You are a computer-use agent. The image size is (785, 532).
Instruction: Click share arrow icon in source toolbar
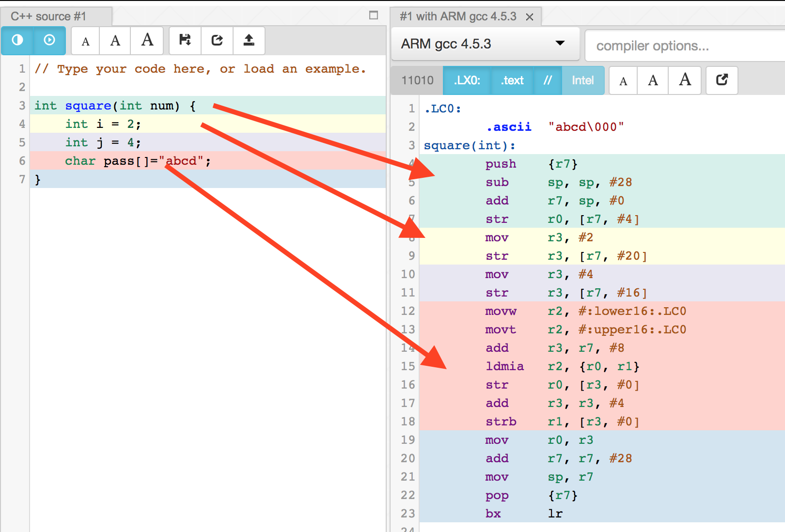tap(217, 40)
